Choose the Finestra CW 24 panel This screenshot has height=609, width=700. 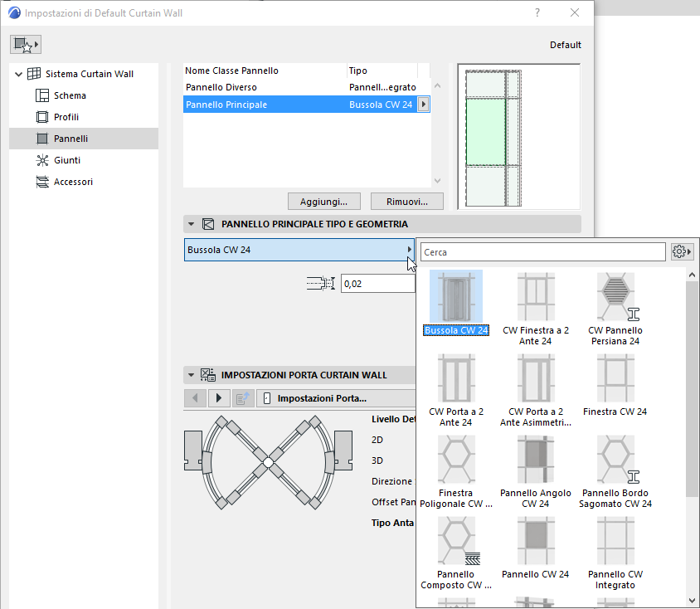coord(615,385)
